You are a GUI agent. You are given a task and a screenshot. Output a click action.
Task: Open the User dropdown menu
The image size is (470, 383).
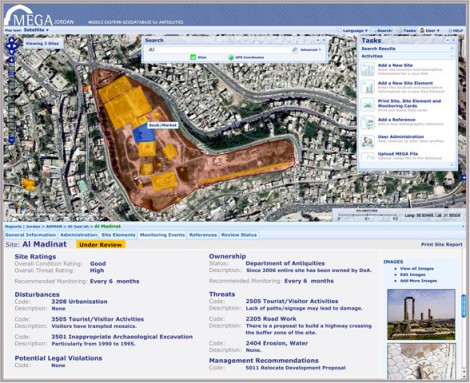(430, 30)
